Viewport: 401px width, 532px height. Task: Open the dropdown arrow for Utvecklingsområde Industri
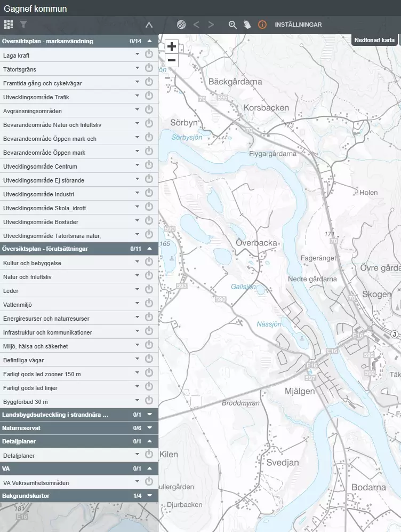click(x=137, y=193)
